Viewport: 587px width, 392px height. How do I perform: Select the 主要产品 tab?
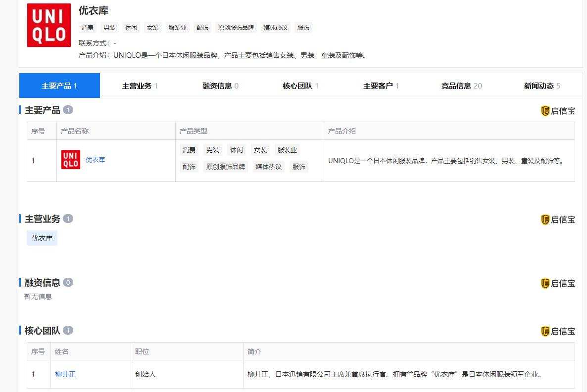click(59, 86)
